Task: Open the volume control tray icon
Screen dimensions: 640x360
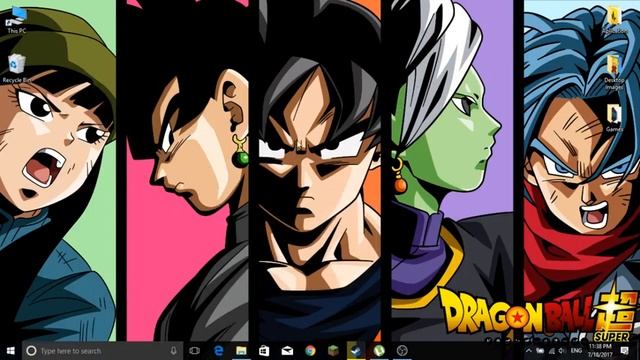Action: click(x=562, y=351)
